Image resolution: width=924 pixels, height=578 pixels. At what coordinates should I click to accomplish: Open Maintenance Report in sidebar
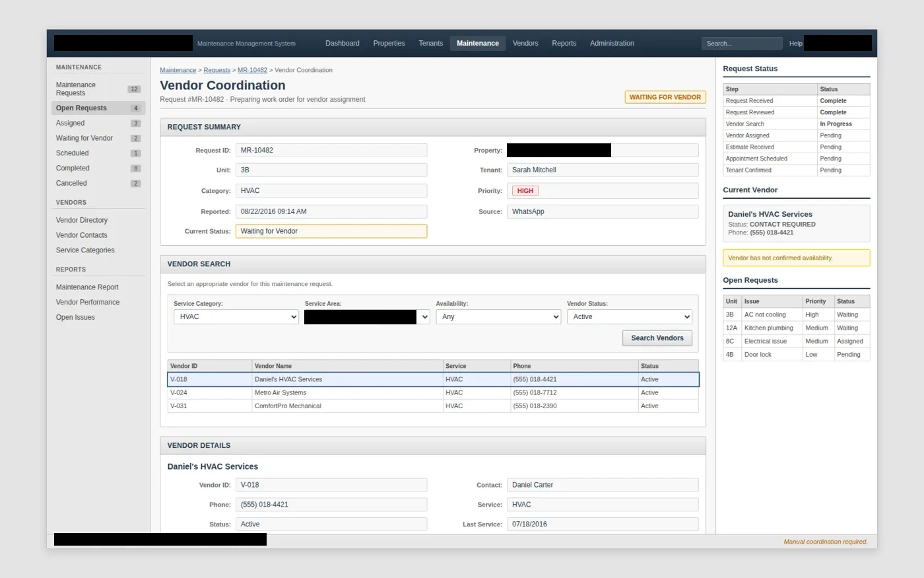point(98,287)
